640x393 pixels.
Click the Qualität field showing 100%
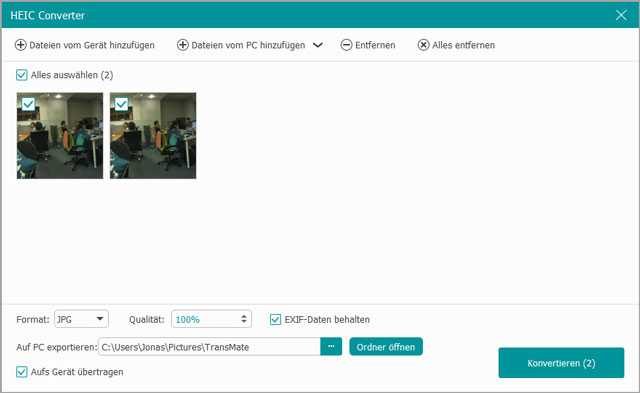coord(211,319)
